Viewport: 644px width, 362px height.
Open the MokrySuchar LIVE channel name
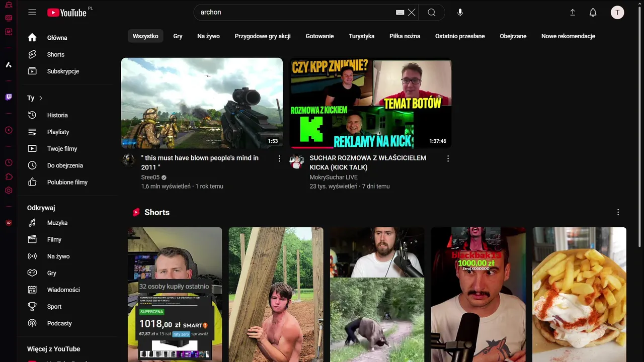pyautogui.click(x=334, y=177)
